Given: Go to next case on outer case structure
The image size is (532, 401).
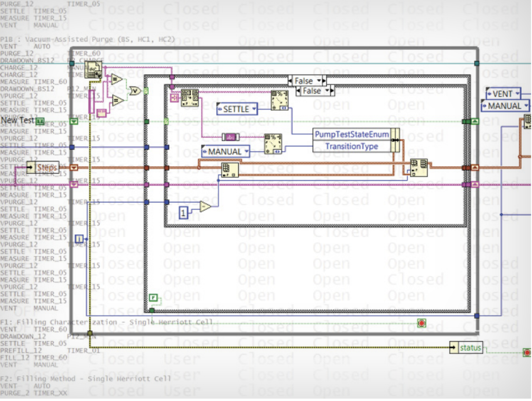Looking at the screenshot, I should (x=324, y=81).
